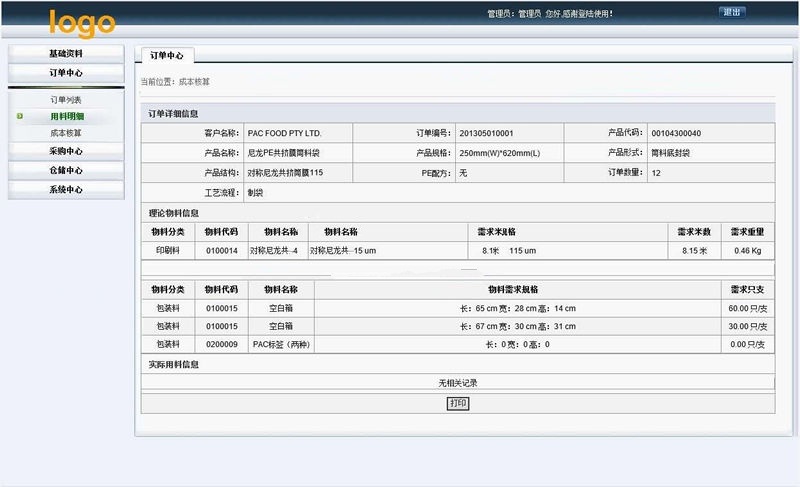
Task: Expand the 仓储中心 sidebar section
Action: (66, 170)
